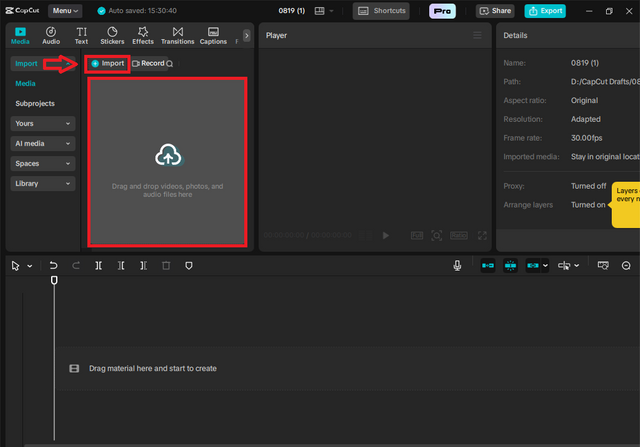640x447 pixels.
Task: Click the timeline cover settings icon
Action: pyautogui.click(x=603, y=266)
